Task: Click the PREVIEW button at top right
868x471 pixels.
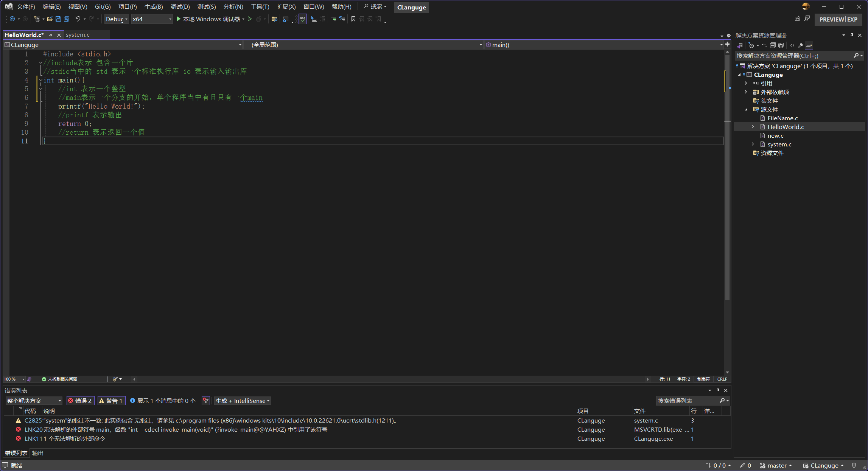Action: 831,19
